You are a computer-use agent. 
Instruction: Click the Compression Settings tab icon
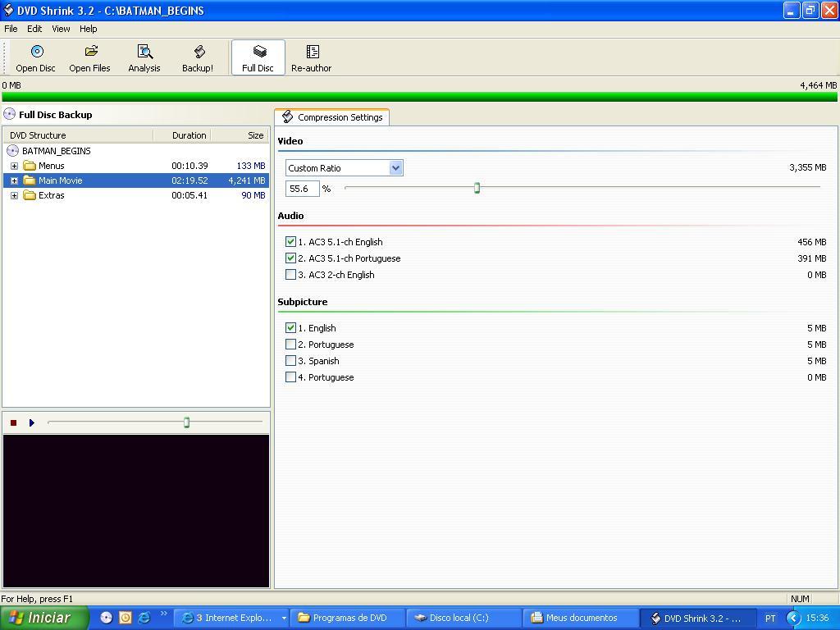click(288, 116)
